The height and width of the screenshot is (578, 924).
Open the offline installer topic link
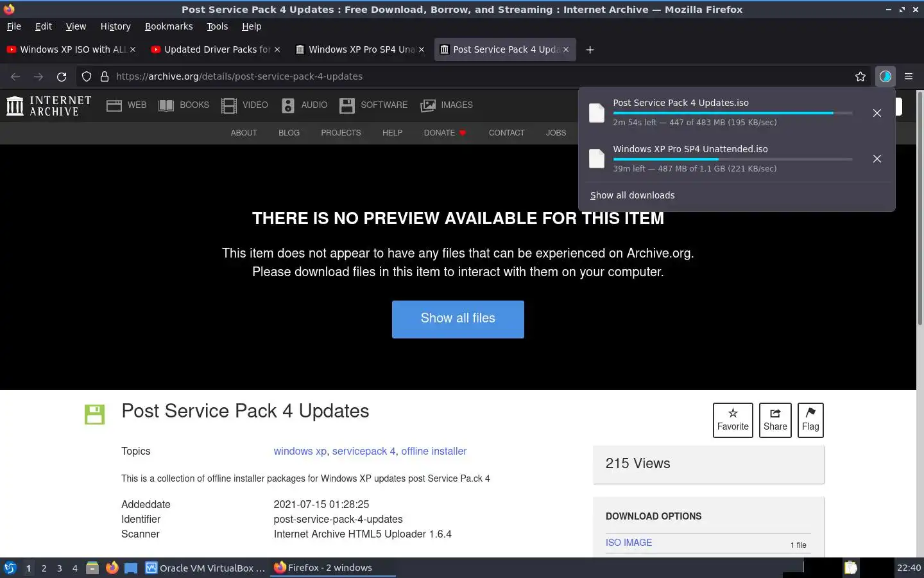[434, 451]
